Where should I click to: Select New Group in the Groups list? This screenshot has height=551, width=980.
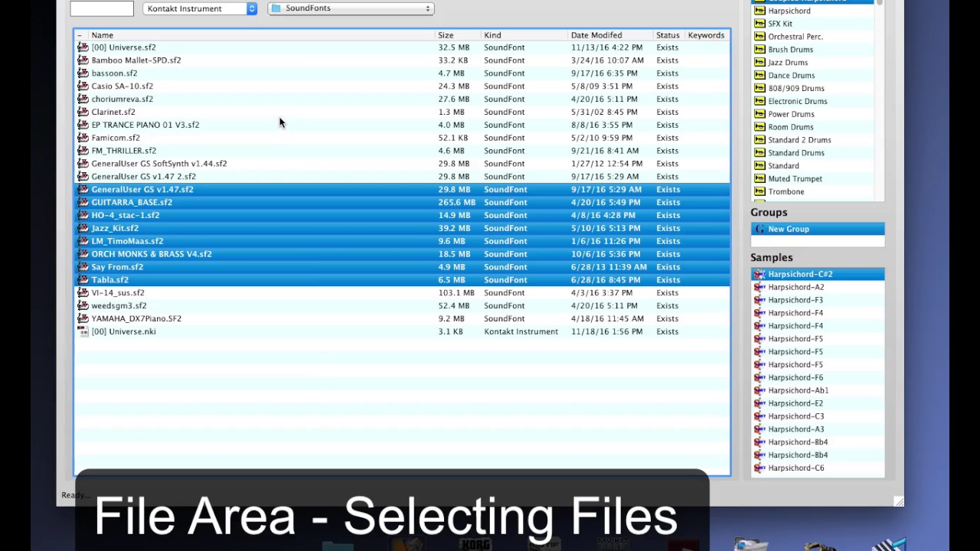click(x=818, y=229)
